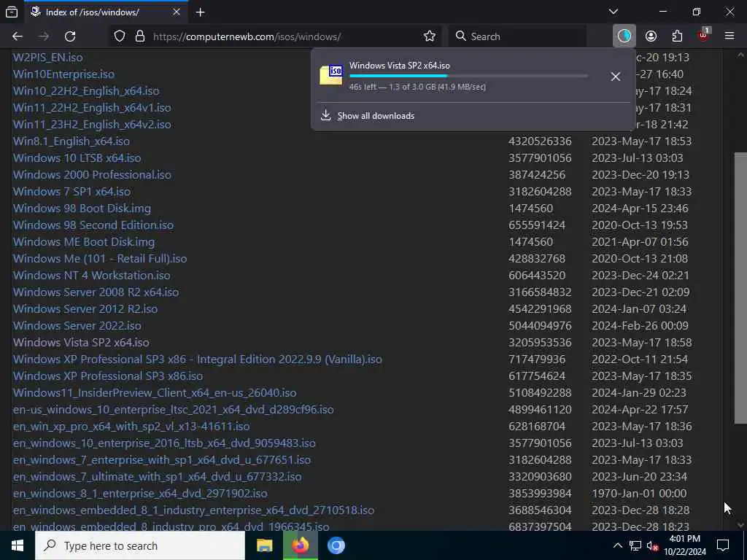Open Win10_22H2_English_x64.iso link
This screenshot has width=747, height=560.
86,90
